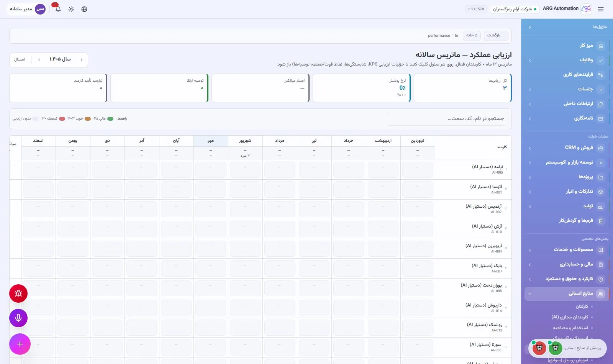Open ارتباطات داخلی chat icon
The height and width of the screenshot is (364, 613).
601,104
